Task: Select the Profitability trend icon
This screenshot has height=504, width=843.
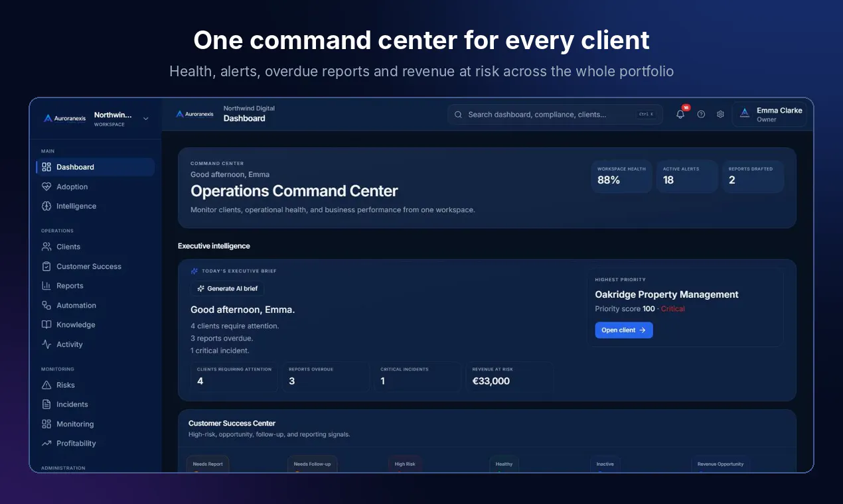Action: [x=46, y=444]
